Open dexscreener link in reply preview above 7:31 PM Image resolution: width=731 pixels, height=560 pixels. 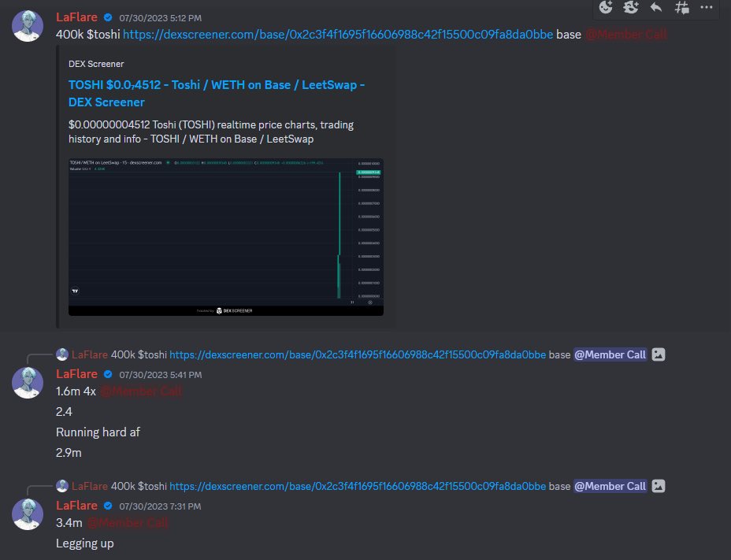click(x=358, y=486)
